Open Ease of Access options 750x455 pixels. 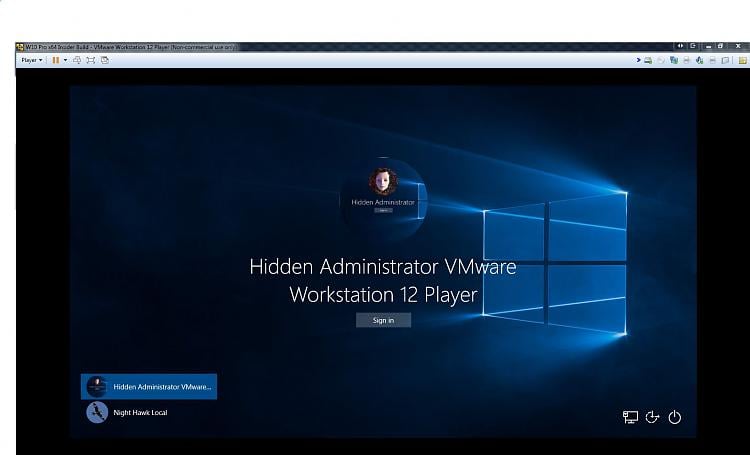coord(652,417)
